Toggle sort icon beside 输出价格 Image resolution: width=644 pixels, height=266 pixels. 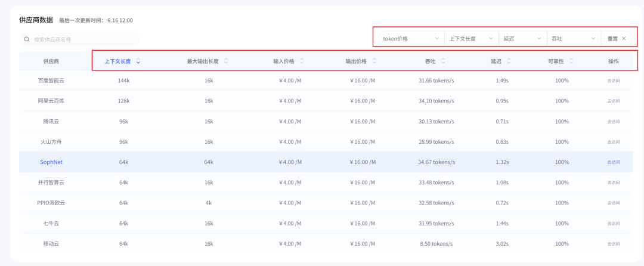tap(374, 61)
